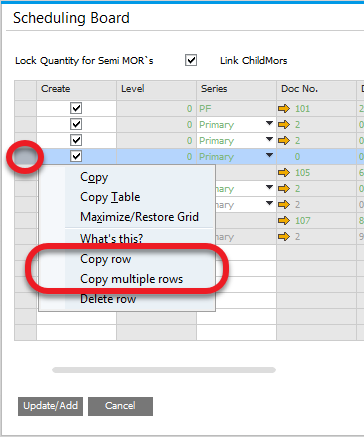Uncheck Create checkbox in the PF row
Screen dimensions: 364x437
point(76,108)
